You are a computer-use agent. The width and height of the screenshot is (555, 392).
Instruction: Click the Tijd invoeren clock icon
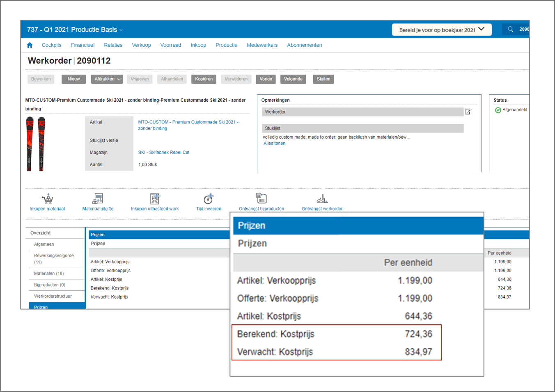(x=208, y=198)
